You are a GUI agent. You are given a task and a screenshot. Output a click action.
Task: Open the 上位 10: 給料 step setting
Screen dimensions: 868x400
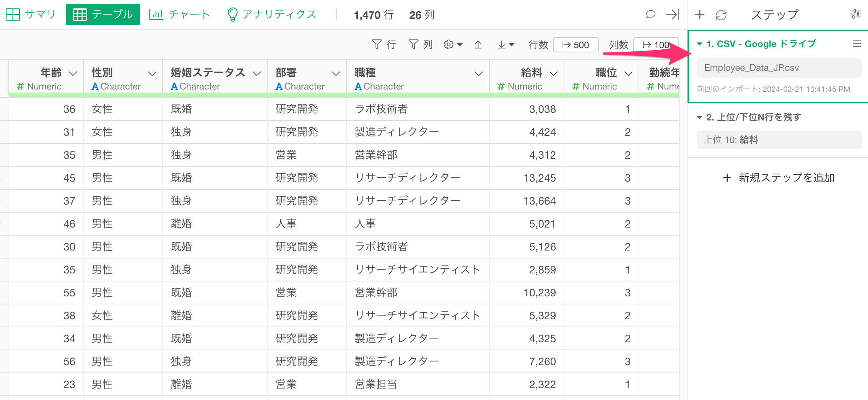(x=779, y=140)
